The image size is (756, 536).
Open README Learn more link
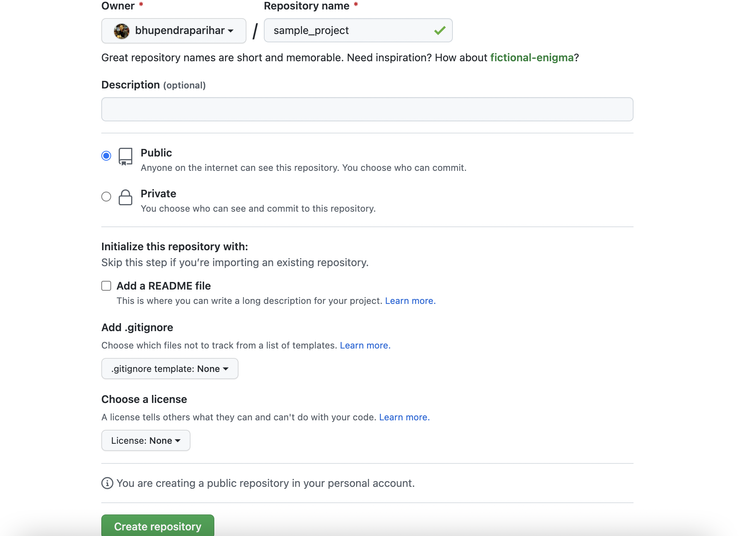[x=410, y=301]
